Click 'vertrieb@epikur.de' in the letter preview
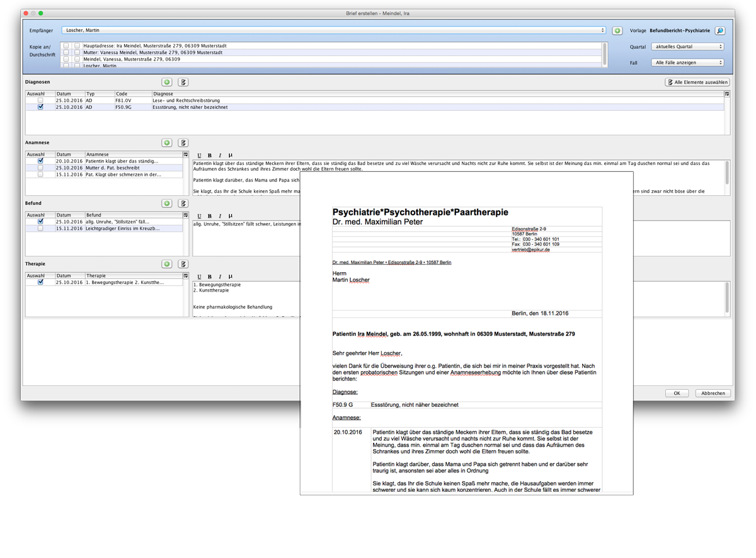The height and width of the screenshot is (558, 756). 530,250
